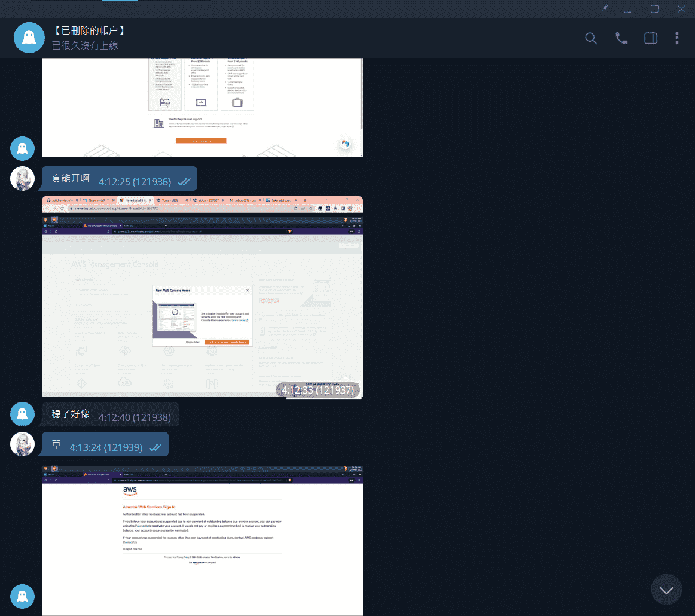The width and height of the screenshot is (695, 616).
Task: Open the AWS support plans image at top
Action: click(202, 108)
